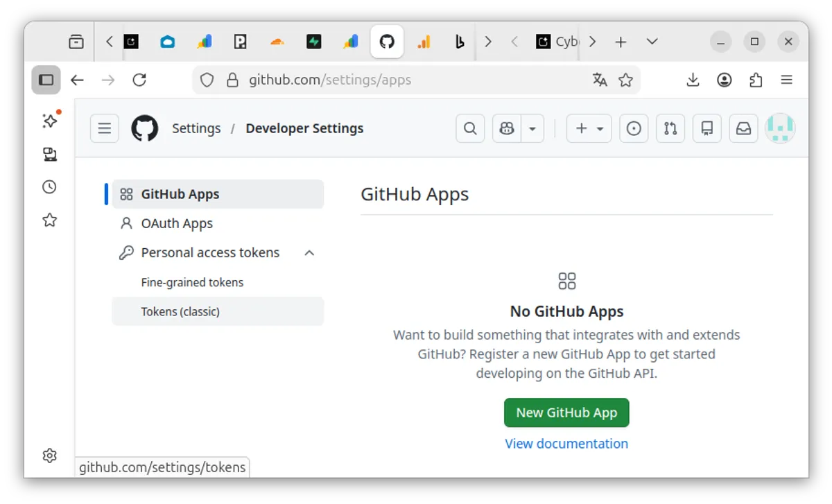The image size is (832, 504).
Task: View your issues via circle-dot icon
Action: (x=634, y=128)
